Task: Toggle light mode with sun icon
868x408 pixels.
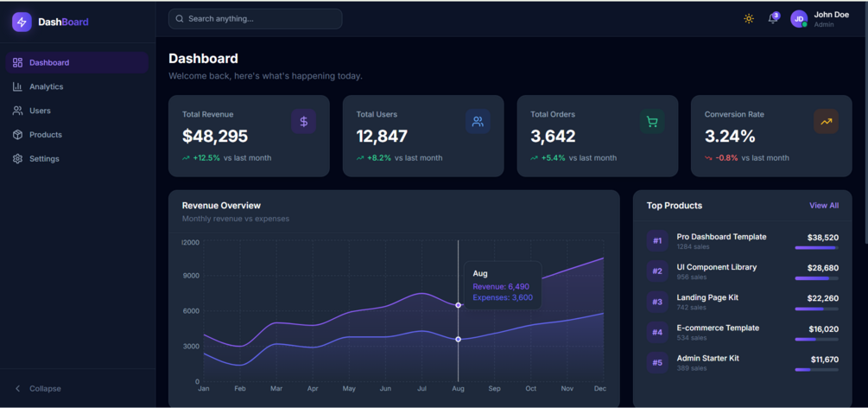Action: [x=749, y=19]
